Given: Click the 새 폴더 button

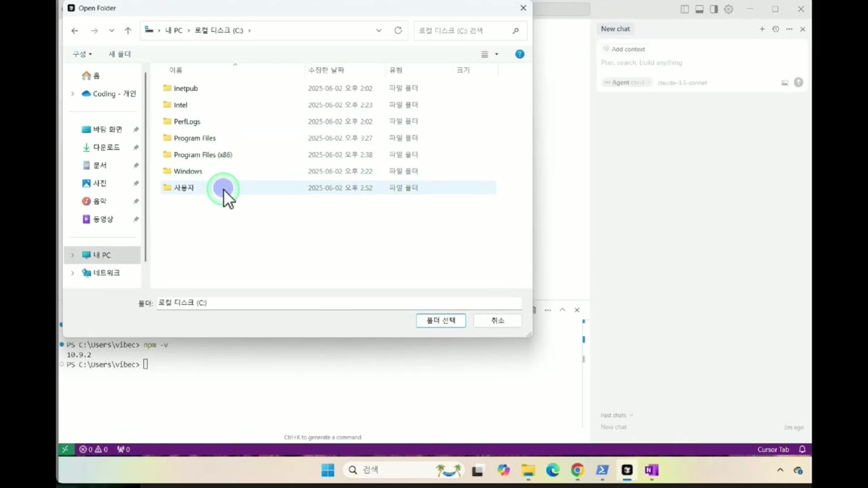Looking at the screenshot, I should [119, 54].
